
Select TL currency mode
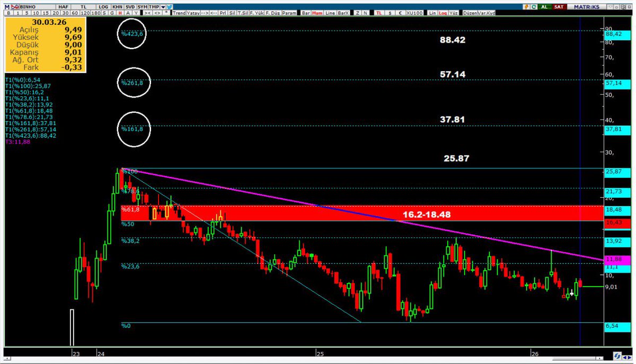coord(379,13)
